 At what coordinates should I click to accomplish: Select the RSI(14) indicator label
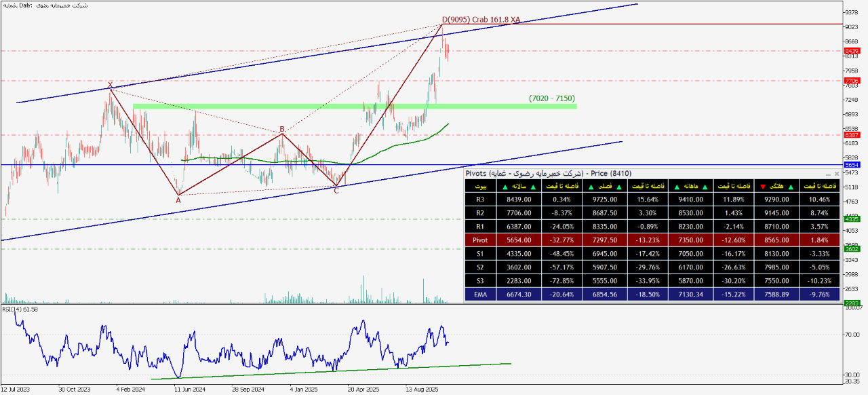click(x=20, y=309)
